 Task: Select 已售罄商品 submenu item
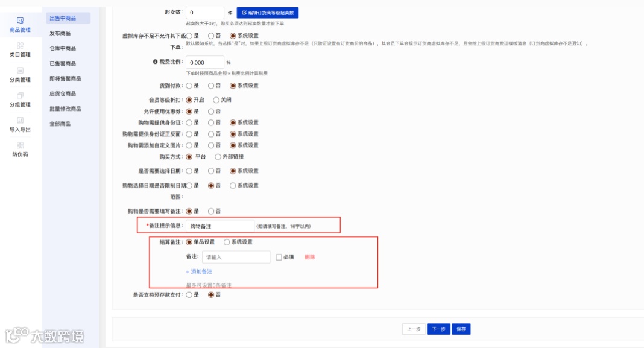tap(63, 63)
